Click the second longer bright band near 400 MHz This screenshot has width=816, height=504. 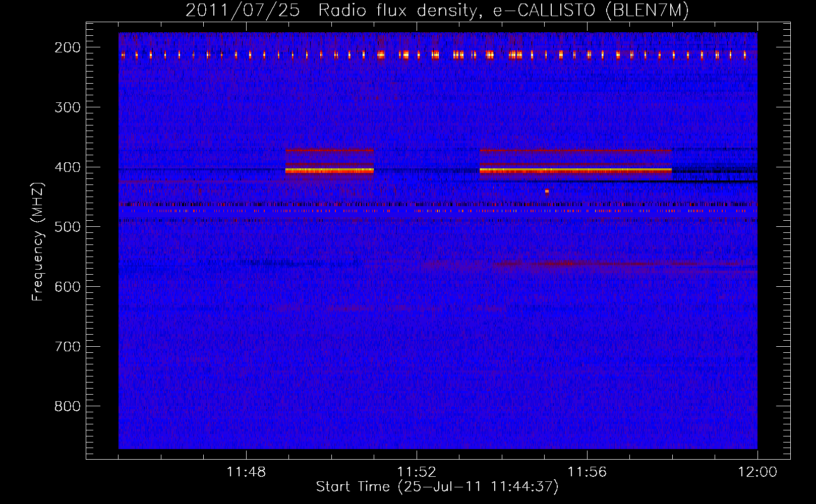pos(575,171)
